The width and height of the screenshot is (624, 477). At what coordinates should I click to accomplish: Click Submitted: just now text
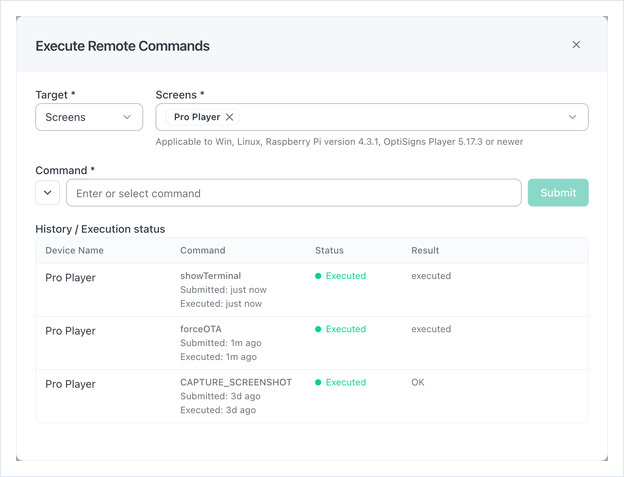[x=223, y=290]
